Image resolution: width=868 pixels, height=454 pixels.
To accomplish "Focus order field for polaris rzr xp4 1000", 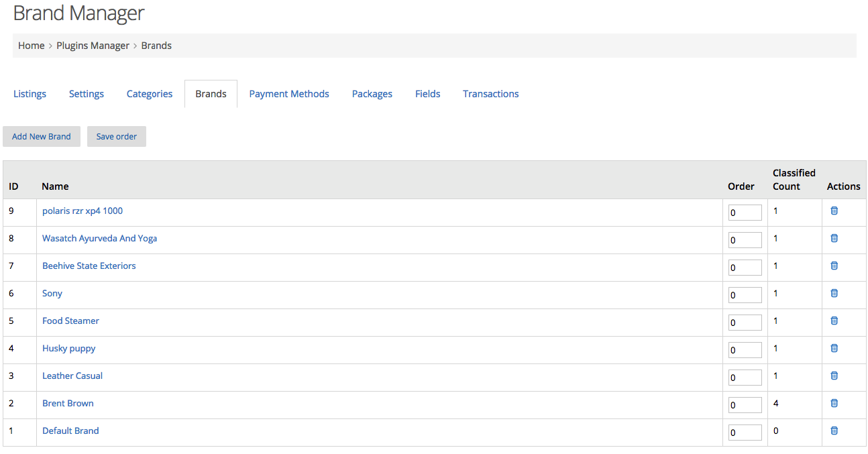I will pyautogui.click(x=745, y=213).
